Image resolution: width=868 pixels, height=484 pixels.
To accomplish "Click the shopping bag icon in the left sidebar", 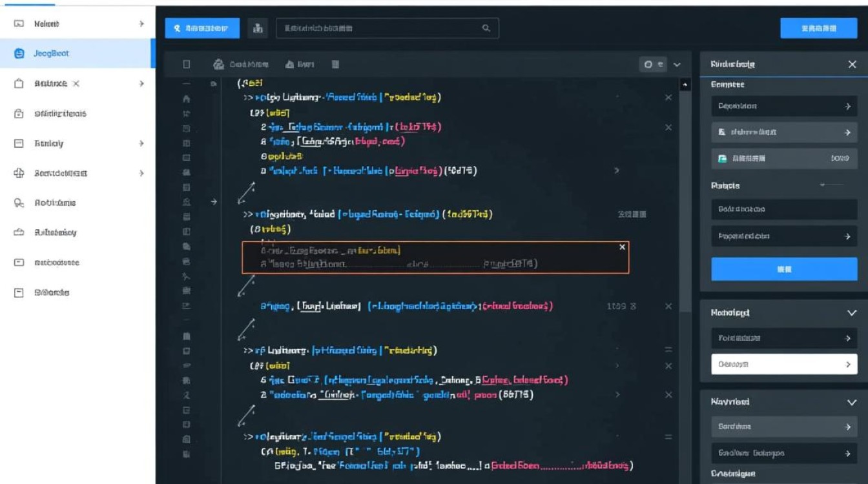I will 19,84.
